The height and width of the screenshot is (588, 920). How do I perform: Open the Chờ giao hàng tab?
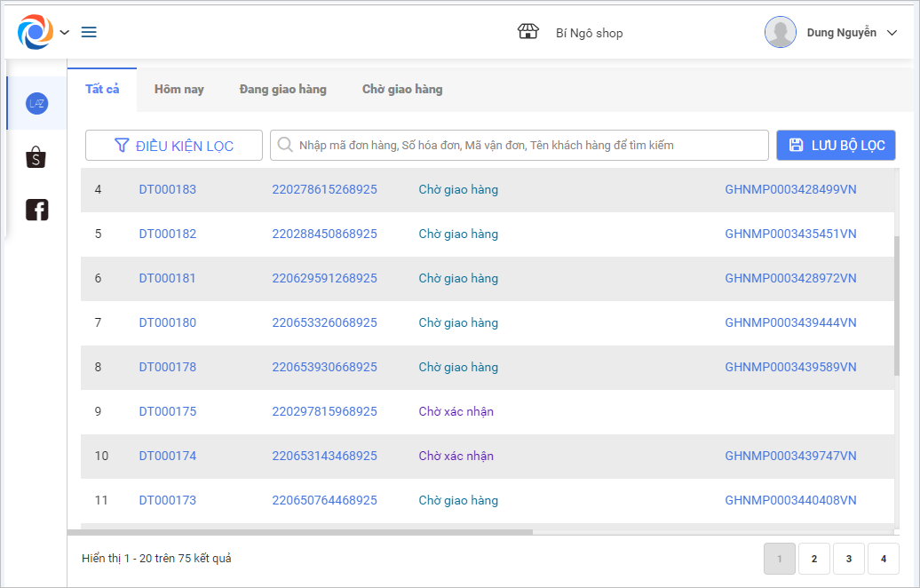tap(402, 89)
